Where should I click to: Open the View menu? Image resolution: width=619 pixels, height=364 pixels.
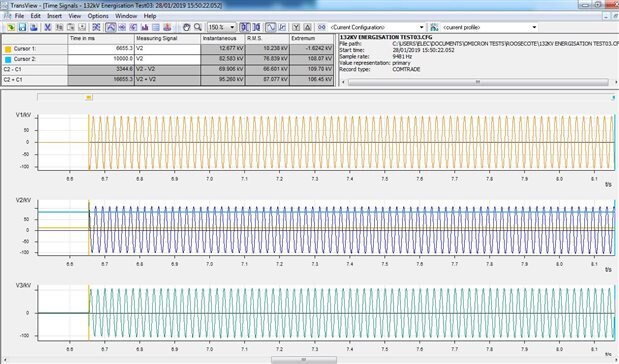click(x=75, y=16)
